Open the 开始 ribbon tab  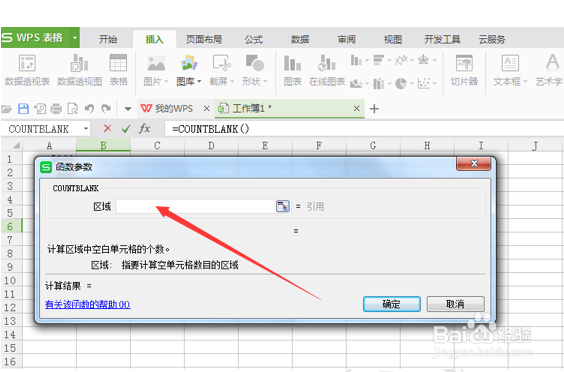click(x=108, y=39)
